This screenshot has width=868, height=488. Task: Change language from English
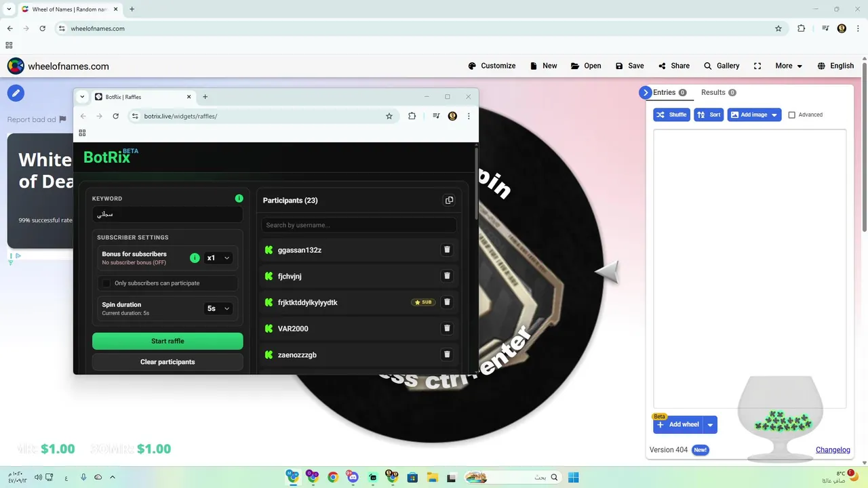835,66
